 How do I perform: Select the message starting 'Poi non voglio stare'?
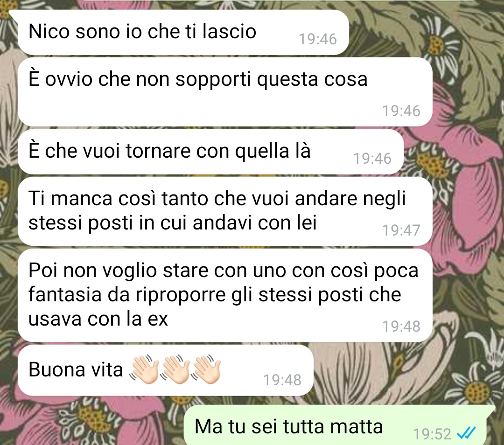click(225, 295)
